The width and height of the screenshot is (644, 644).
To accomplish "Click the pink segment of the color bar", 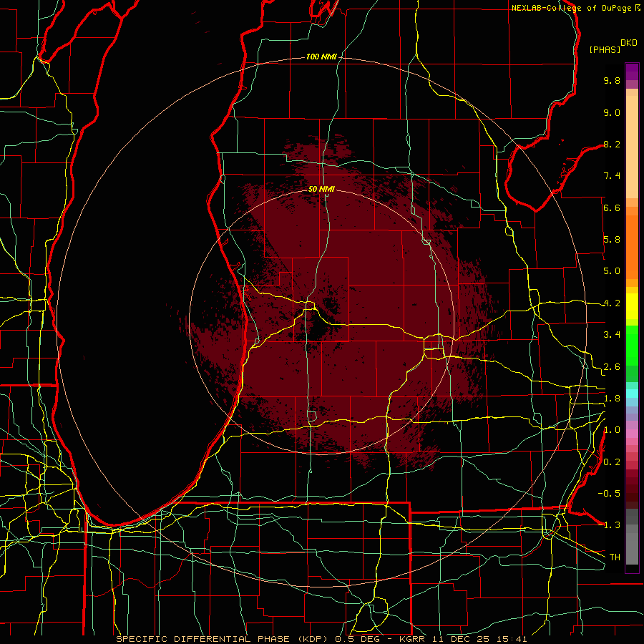I will coord(632,434).
